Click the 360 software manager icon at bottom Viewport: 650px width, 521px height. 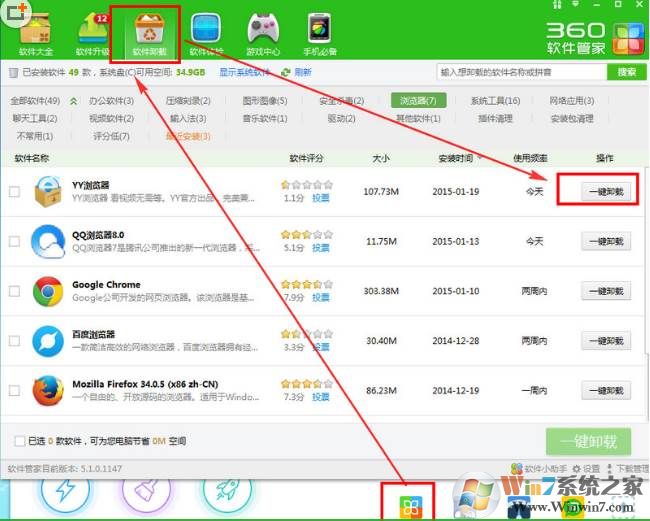[x=411, y=506]
